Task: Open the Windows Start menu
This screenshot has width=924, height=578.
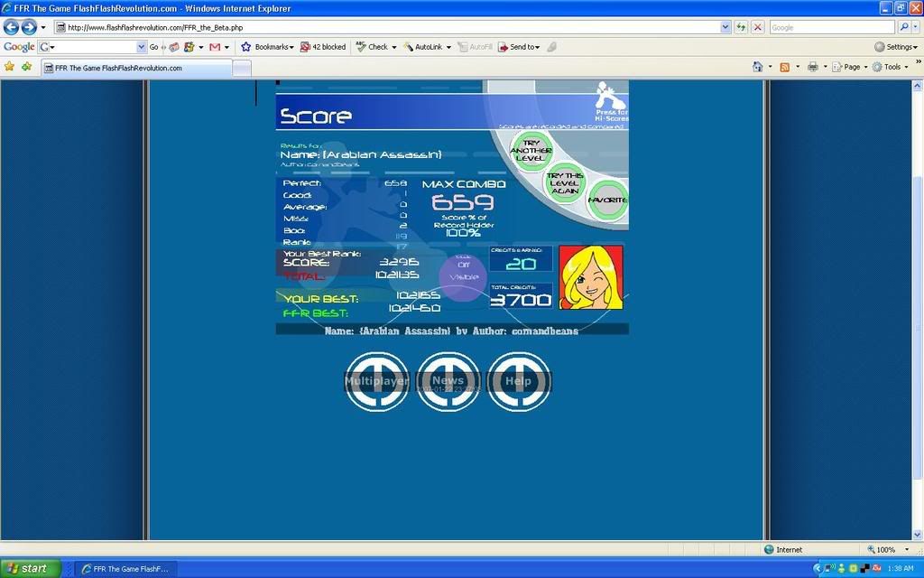Action: tap(28, 568)
